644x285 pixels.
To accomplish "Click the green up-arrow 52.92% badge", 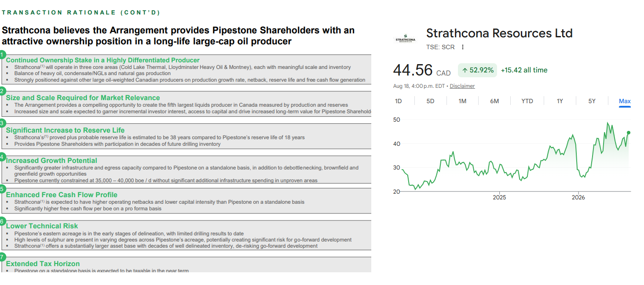I will click(477, 70).
